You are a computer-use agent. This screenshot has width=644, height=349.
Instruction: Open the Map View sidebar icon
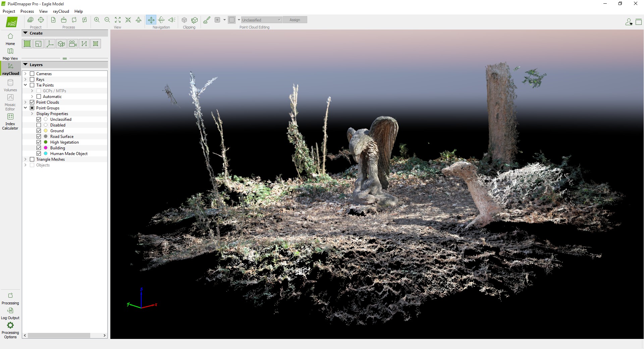coord(10,53)
